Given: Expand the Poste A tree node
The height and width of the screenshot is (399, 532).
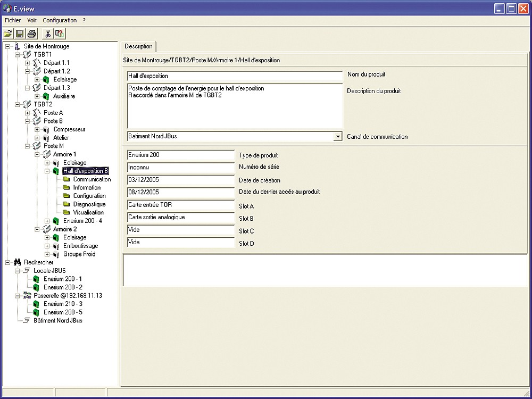Looking at the screenshot, I should (x=28, y=113).
